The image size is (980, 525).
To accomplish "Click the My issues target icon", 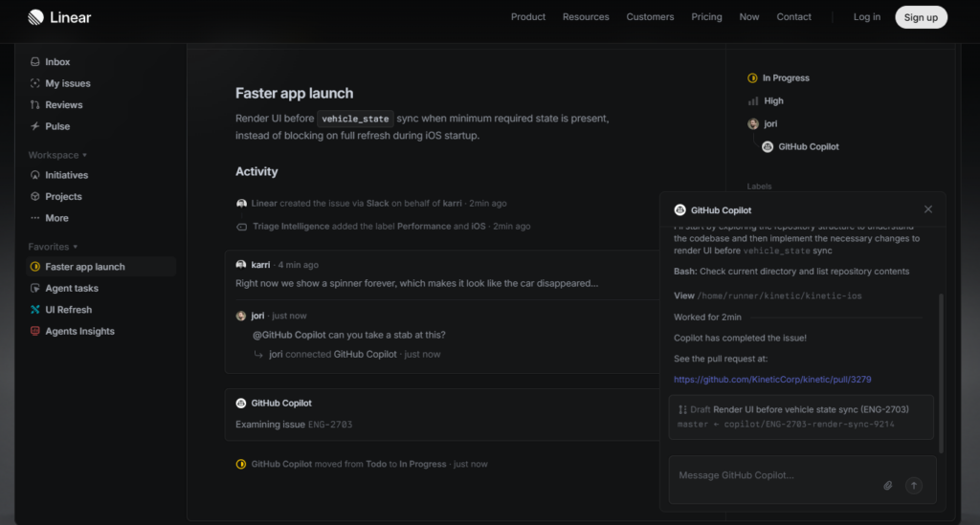I will [x=35, y=83].
